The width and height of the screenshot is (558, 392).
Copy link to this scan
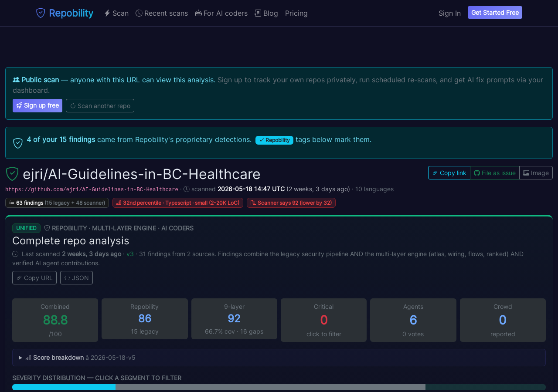tap(449, 172)
